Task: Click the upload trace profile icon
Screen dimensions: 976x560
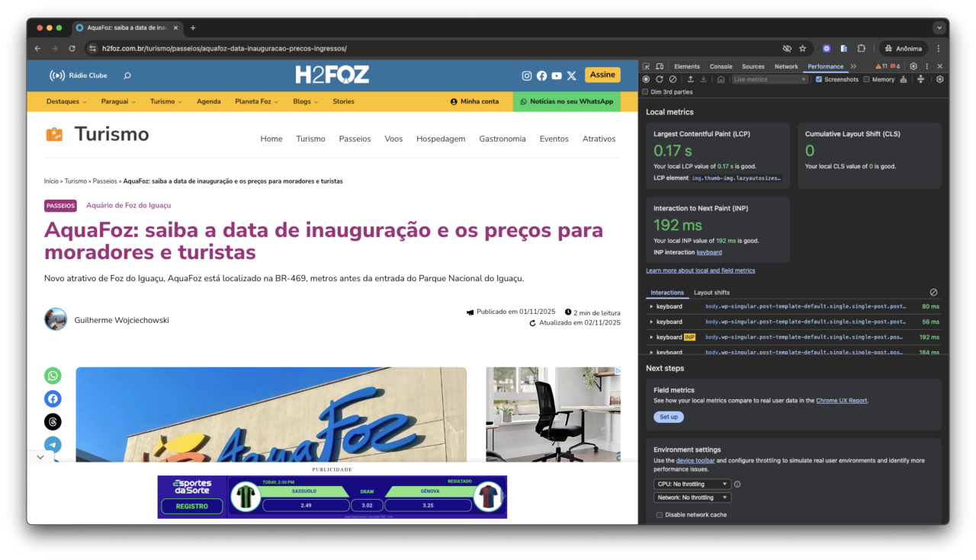Action: pos(690,79)
